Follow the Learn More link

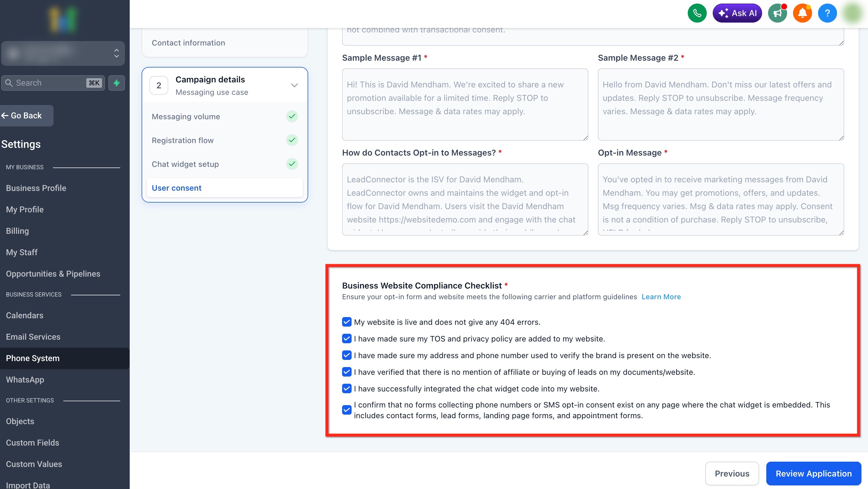pos(661,297)
